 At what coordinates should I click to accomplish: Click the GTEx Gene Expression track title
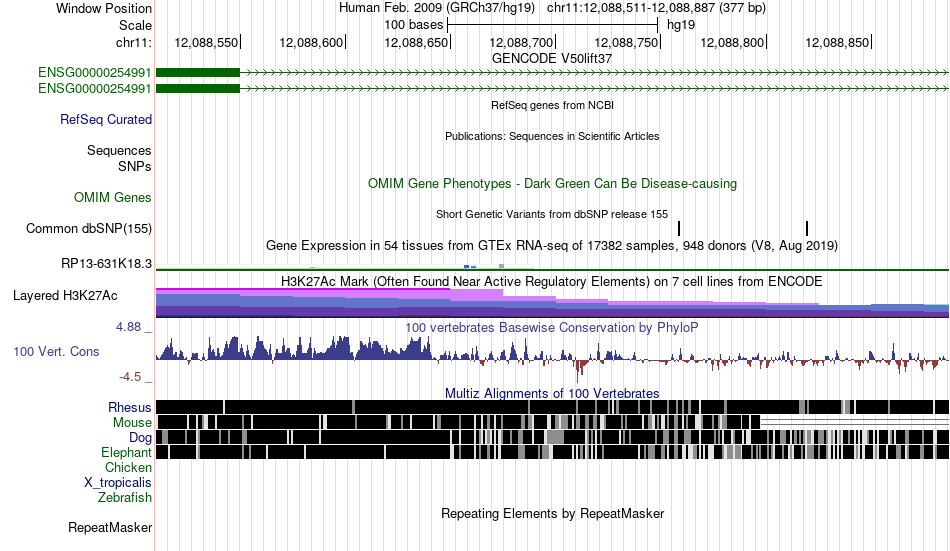pyautogui.click(x=552, y=245)
